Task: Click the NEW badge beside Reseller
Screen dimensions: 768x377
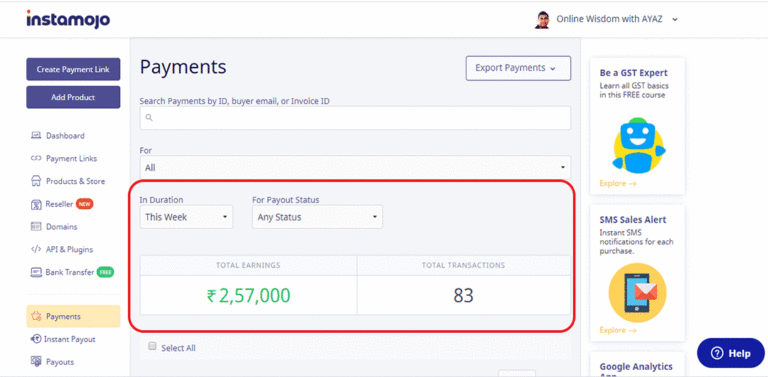Action: coord(84,204)
